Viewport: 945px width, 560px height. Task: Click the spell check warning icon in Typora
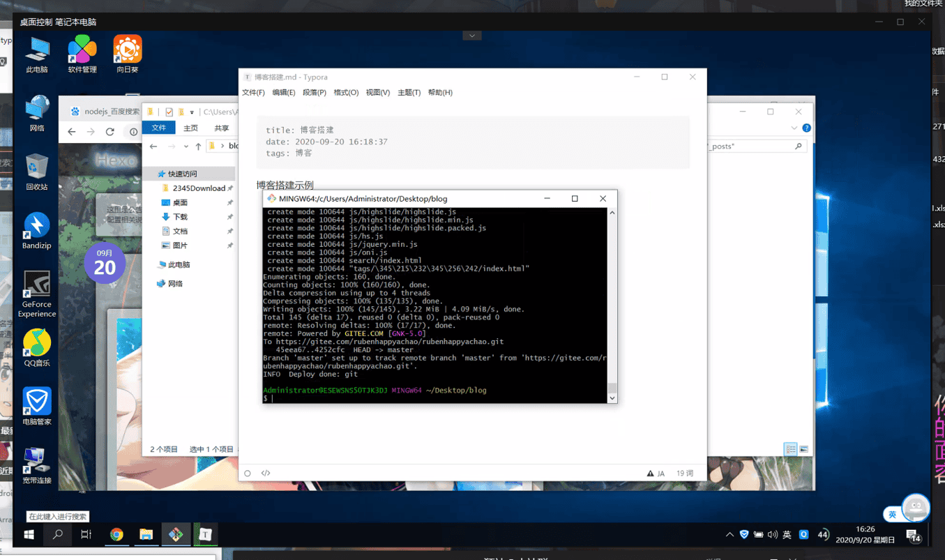(x=651, y=474)
